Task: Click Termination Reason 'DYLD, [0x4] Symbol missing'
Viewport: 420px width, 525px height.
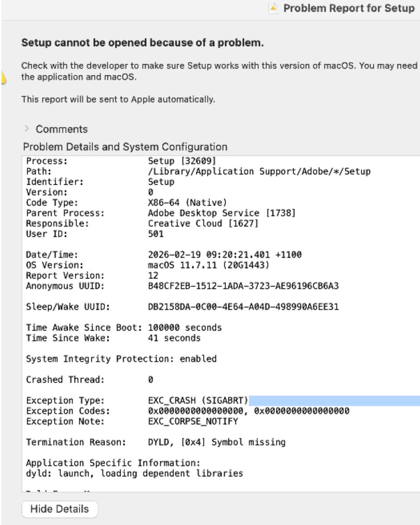Action: [217, 442]
